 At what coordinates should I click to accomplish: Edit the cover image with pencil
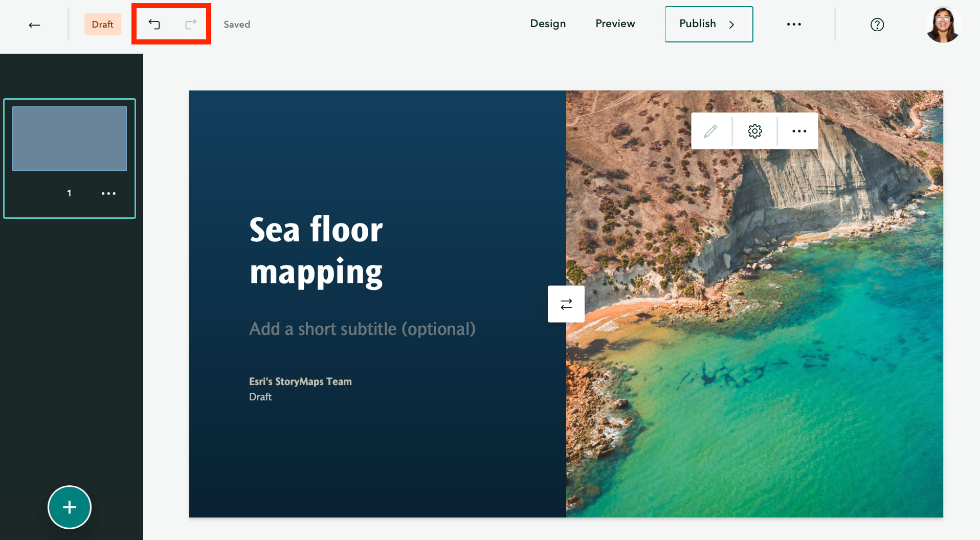pos(710,131)
